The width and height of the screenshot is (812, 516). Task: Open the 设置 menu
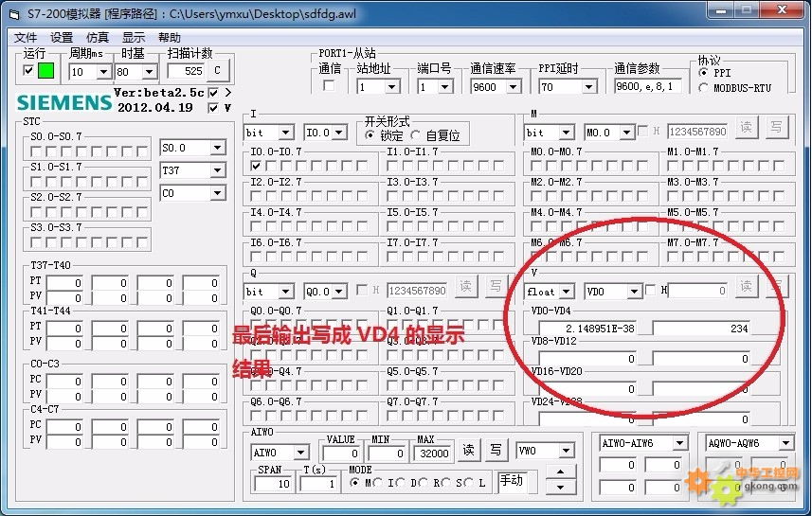tap(61, 38)
